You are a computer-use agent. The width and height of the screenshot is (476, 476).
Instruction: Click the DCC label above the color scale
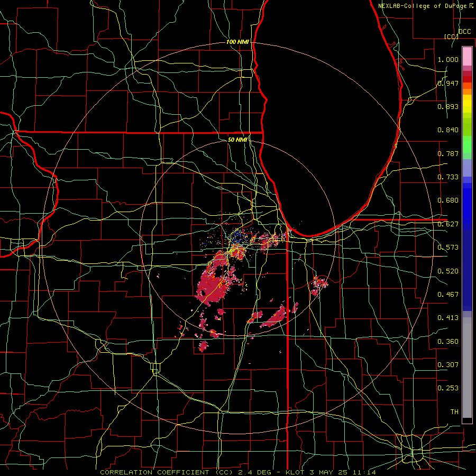(x=464, y=32)
